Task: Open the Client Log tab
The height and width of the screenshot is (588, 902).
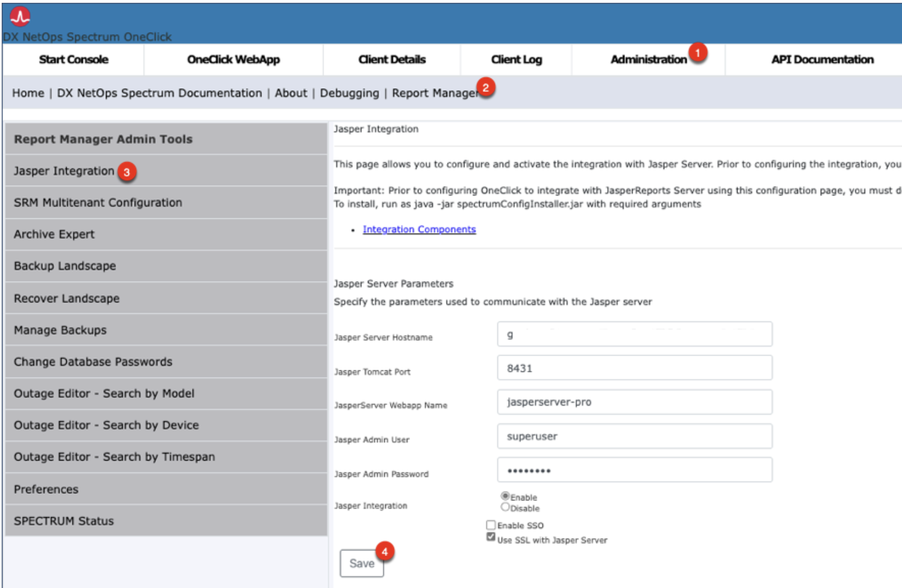Action: [x=516, y=59]
